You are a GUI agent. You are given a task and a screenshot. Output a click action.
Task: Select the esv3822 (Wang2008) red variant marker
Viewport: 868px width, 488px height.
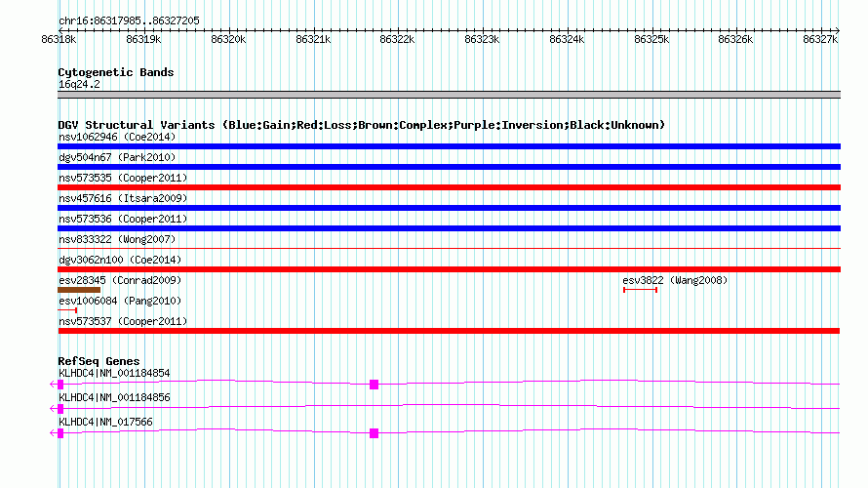click(x=640, y=290)
